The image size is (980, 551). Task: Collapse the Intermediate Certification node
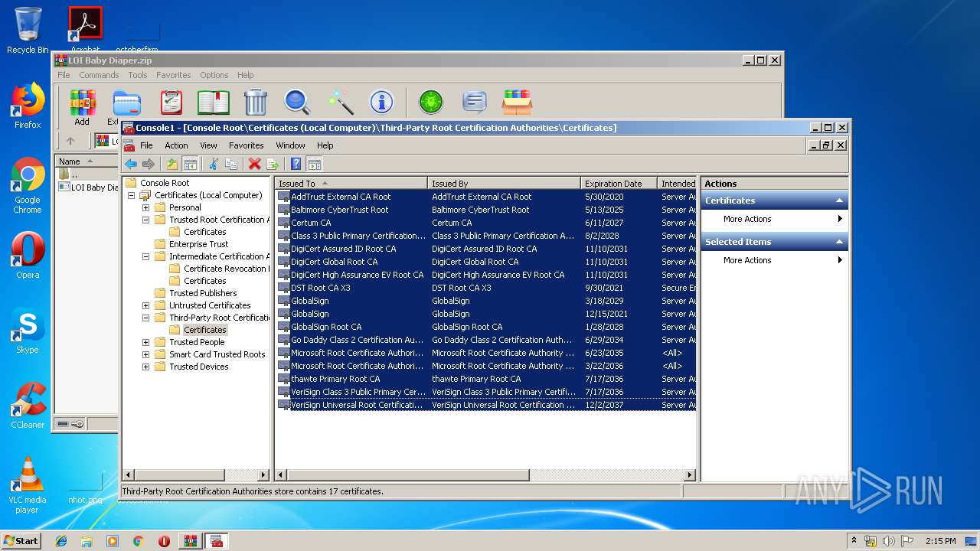145,256
